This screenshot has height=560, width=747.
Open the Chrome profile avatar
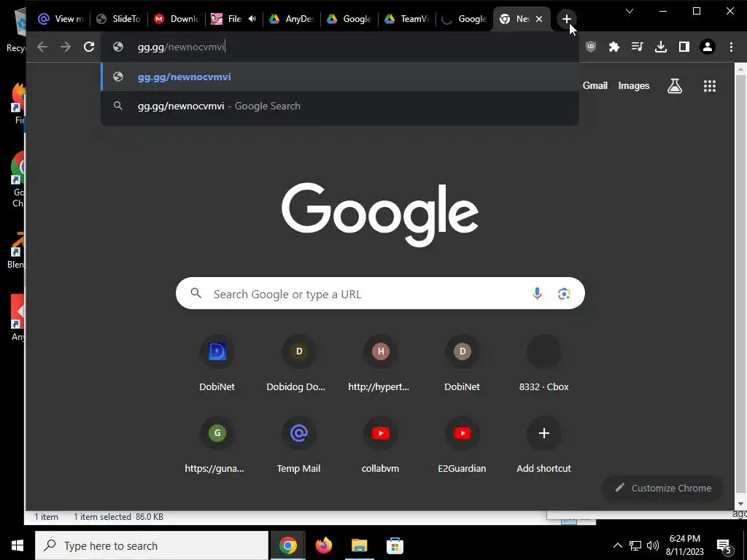(x=708, y=47)
